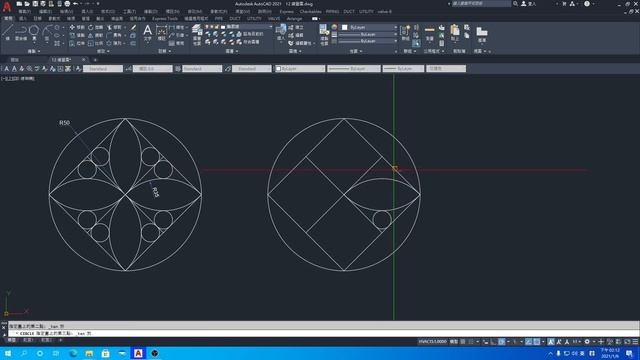Toggle grid display in status bar

point(463,342)
